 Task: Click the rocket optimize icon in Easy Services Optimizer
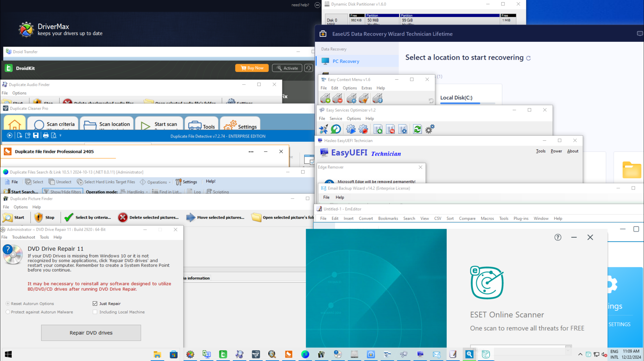coord(324,129)
